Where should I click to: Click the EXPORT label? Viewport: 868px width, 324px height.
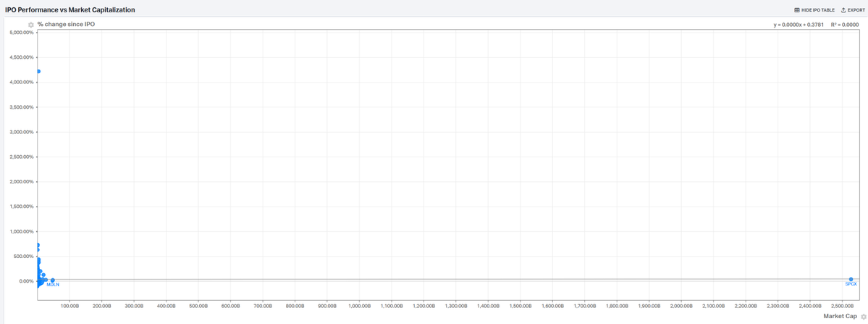tap(855, 10)
